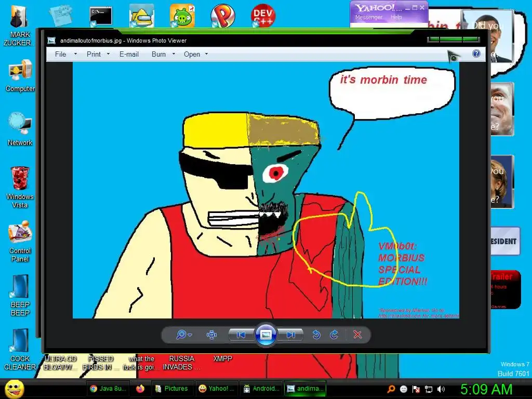Open the volume speaker tray icon
The image size is (532, 399).
[x=441, y=389]
